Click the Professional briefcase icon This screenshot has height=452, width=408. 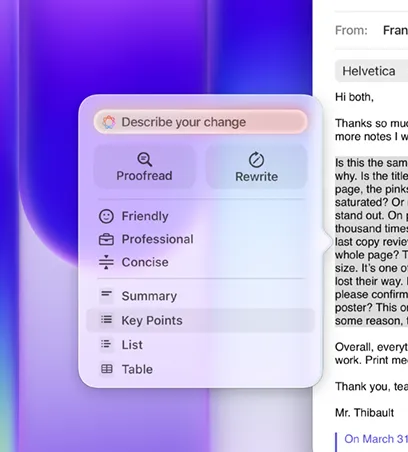pyautogui.click(x=106, y=239)
